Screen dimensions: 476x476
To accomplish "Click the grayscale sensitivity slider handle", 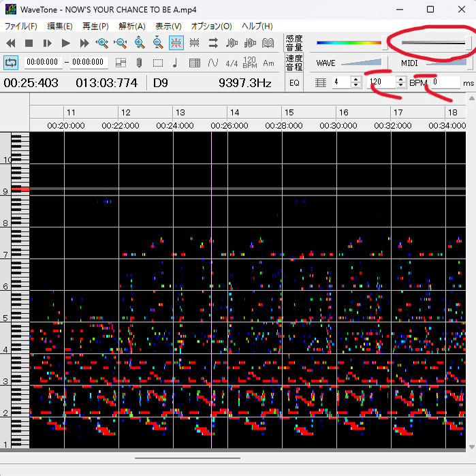I will click(469, 42).
